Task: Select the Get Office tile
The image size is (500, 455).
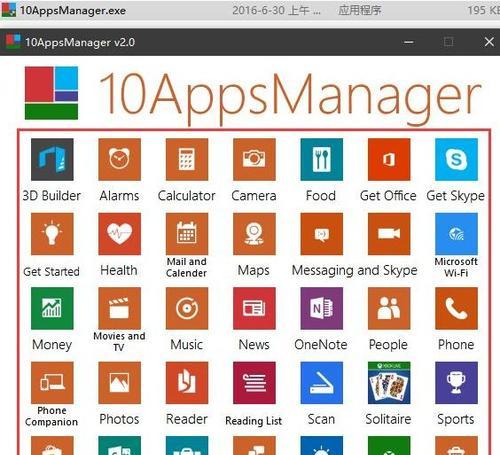Action: coord(389,159)
